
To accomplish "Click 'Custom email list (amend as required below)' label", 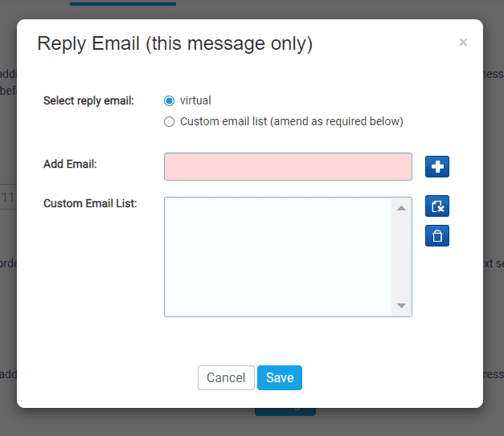I will point(291,122).
